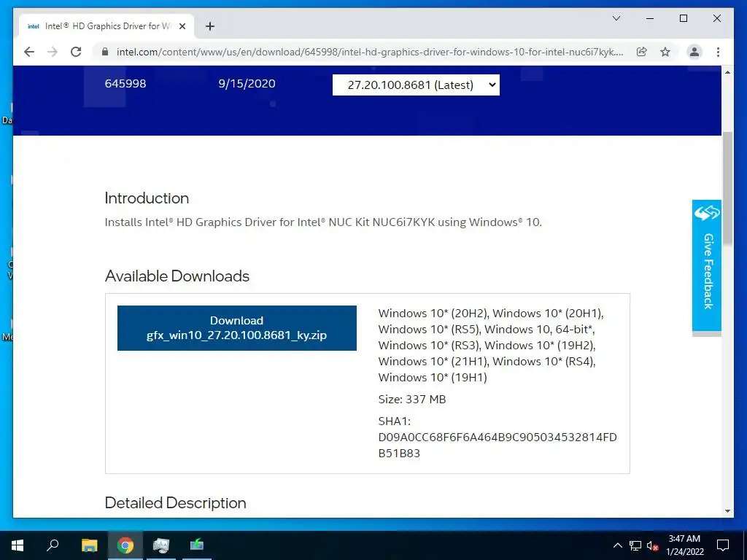Open the Give Feedback side tab

tap(706, 265)
